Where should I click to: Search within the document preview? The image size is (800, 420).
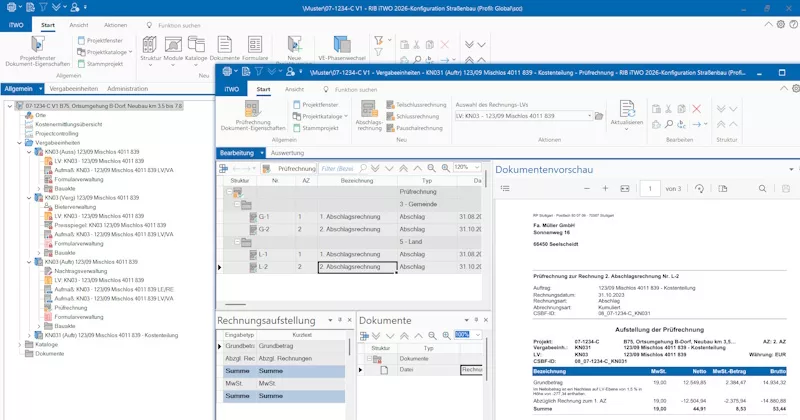[762, 188]
